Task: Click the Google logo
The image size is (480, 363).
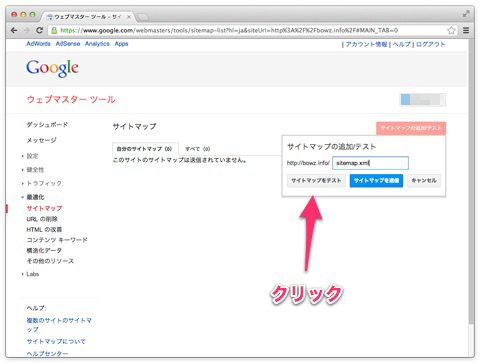Action: coord(53,68)
